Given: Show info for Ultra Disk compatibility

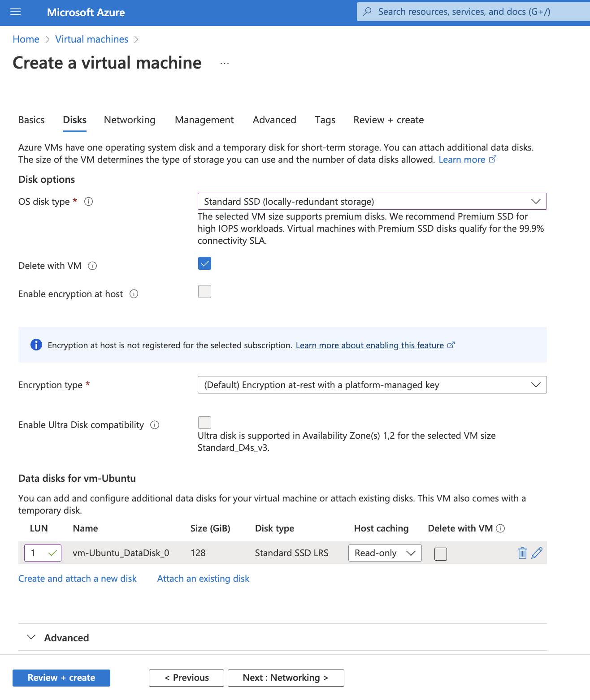Looking at the screenshot, I should click(x=155, y=425).
